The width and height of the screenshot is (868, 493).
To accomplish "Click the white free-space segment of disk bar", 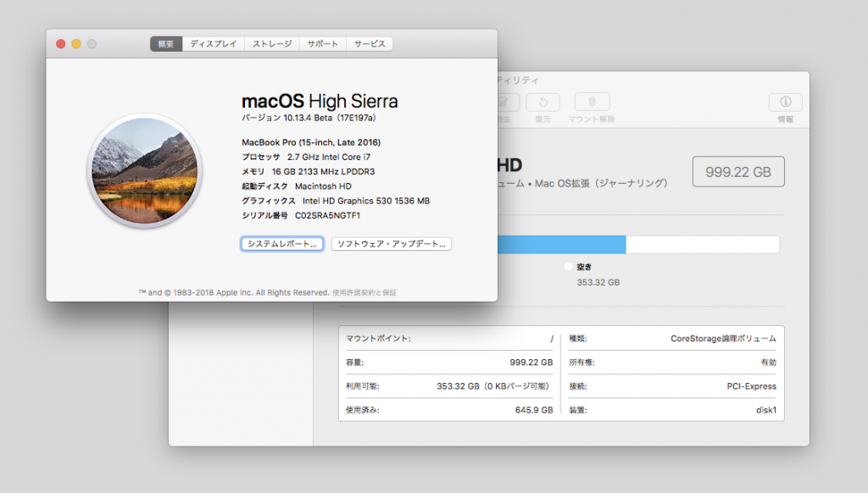I will click(x=703, y=245).
